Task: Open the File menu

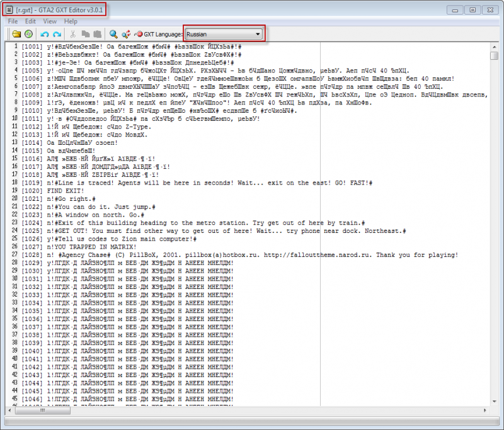Action: [13, 21]
